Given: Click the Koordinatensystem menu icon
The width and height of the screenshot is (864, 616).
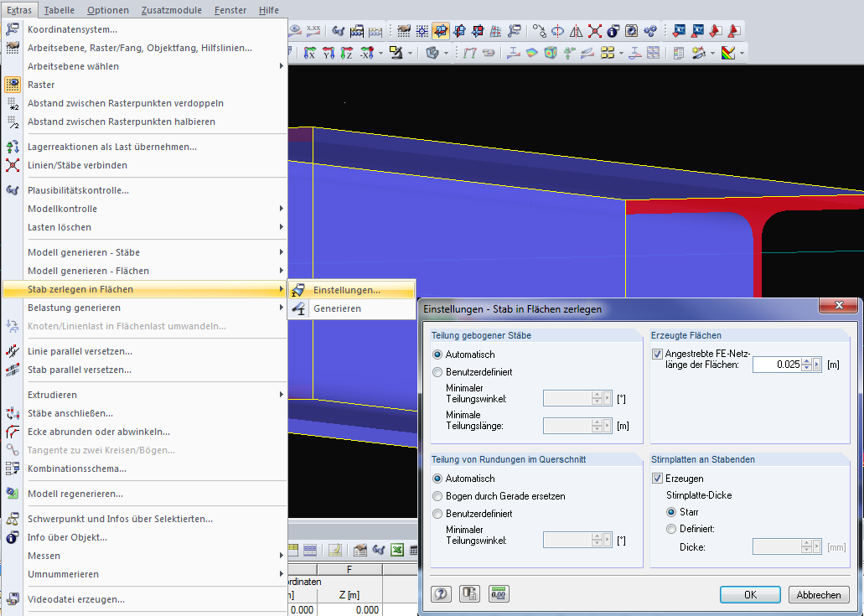Looking at the screenshot, I should (12, 29).
